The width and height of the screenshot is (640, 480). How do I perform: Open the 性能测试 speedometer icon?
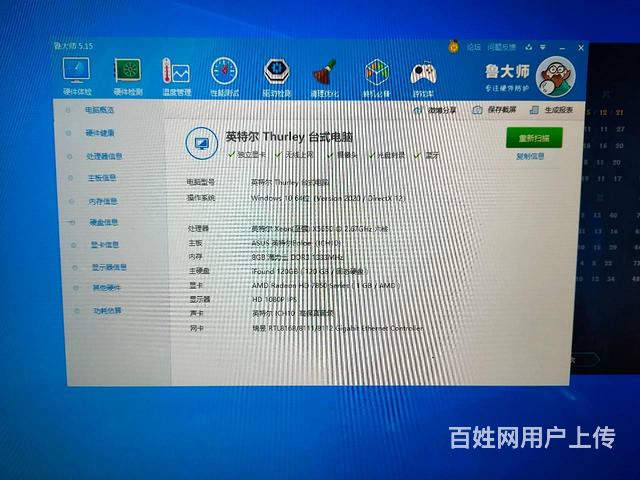(x=224, y=71)
